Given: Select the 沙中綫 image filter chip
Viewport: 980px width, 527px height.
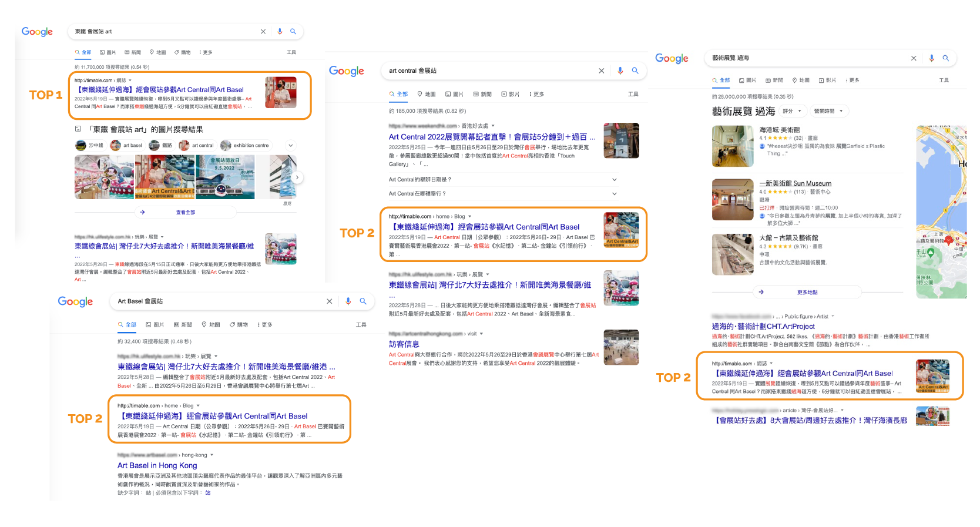Looking at the screenshot, I should point(90,146).
